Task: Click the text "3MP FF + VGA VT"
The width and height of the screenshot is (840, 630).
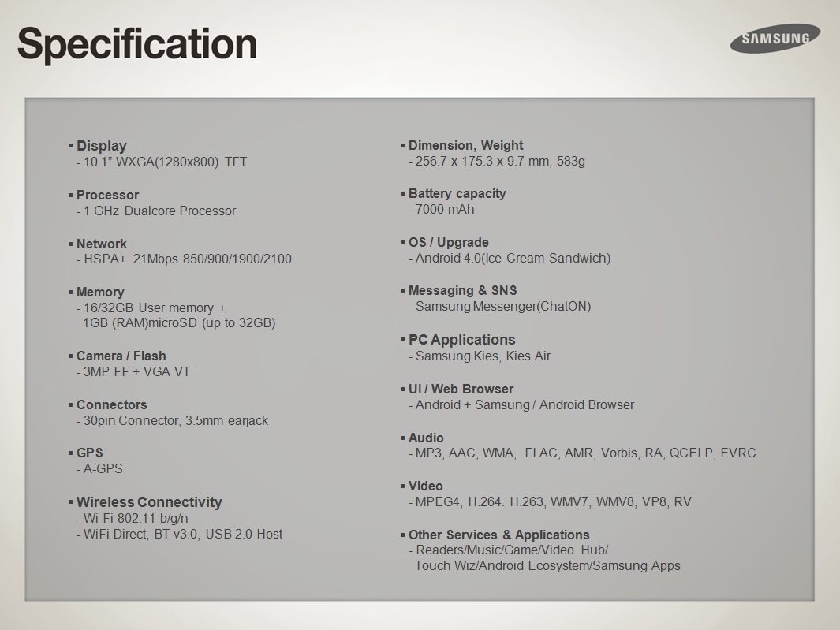Action: pyautogui.click(x=136, y=372)
